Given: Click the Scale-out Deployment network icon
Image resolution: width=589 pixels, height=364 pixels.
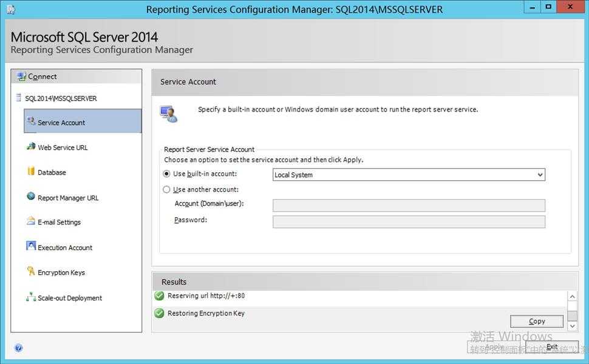Looking at the screenshot, I should 31,297.
